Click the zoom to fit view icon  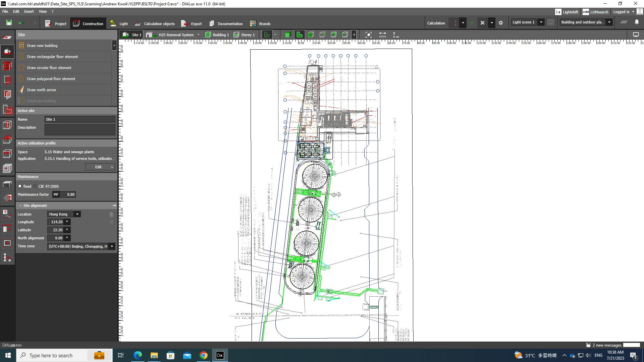tap(368, 35)
